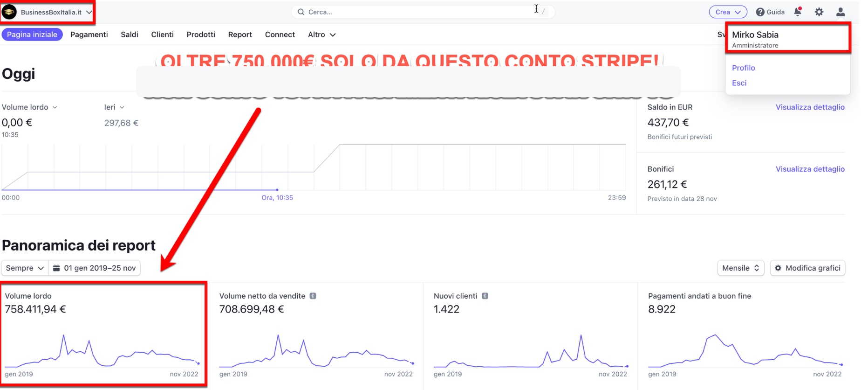Open the Crea dropdown button
868x390 pixels.
click(x=728, y=12)
